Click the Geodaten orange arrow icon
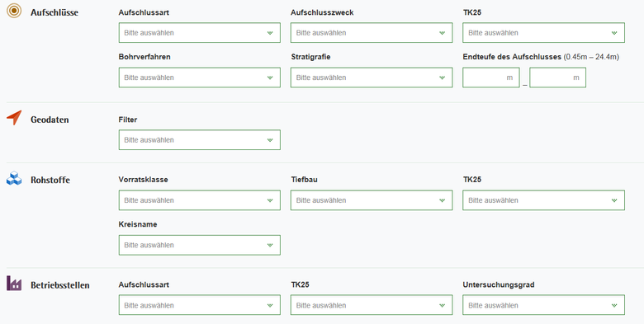This screenshot has width=644, height=324. coord(14,118)
